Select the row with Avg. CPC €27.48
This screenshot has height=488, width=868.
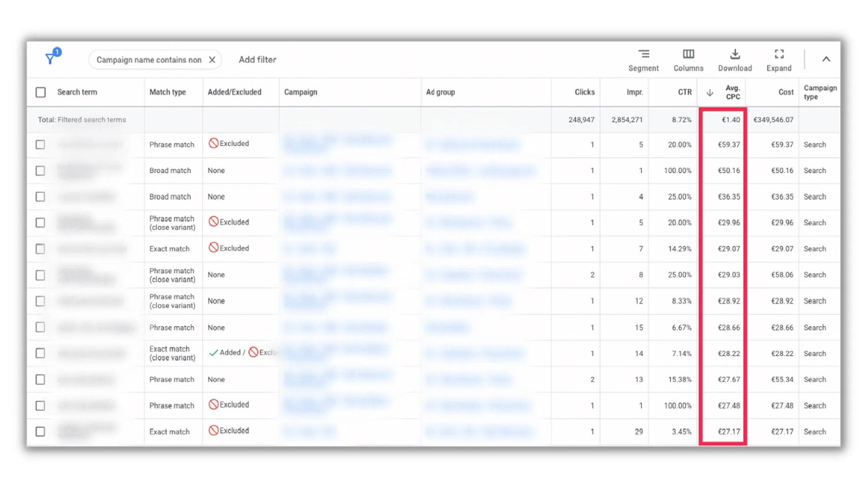[40, 406]
